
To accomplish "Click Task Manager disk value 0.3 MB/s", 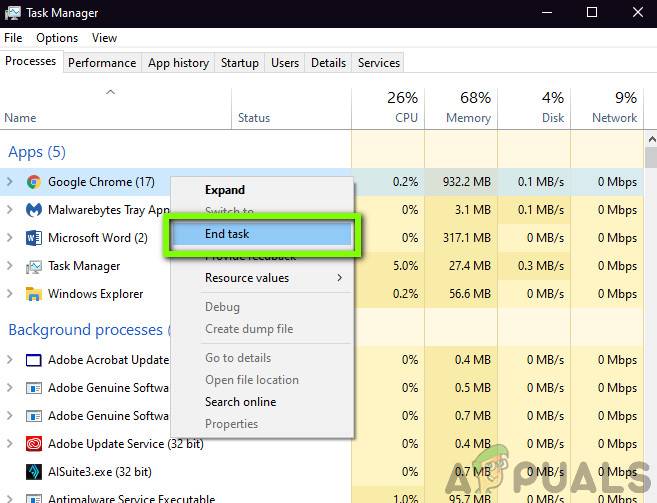I will click(541, 266).
